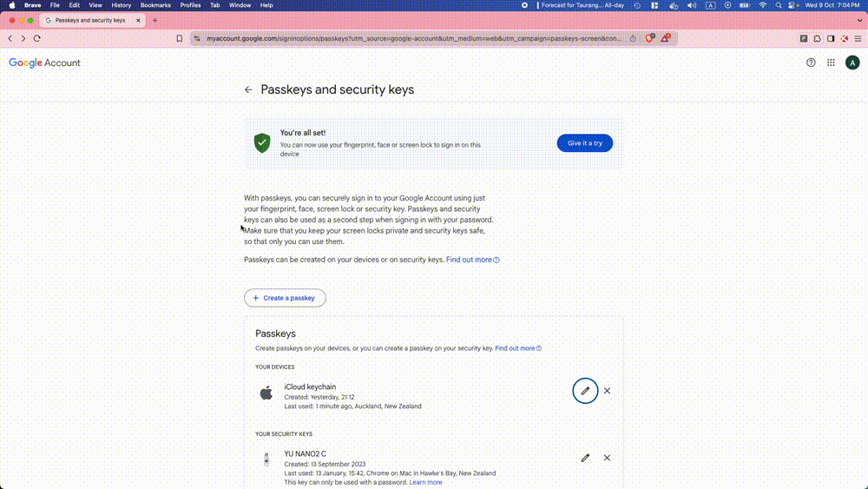This screenshot has height=489, width=868.
Task: Open the Edit menu
Action: (x=74, y=5)
